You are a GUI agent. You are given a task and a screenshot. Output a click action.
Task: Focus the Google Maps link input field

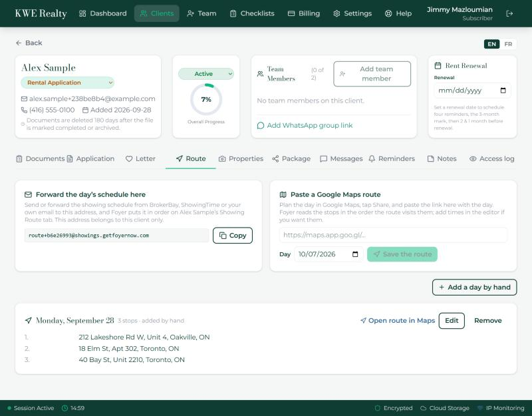[x=393, y=235]
